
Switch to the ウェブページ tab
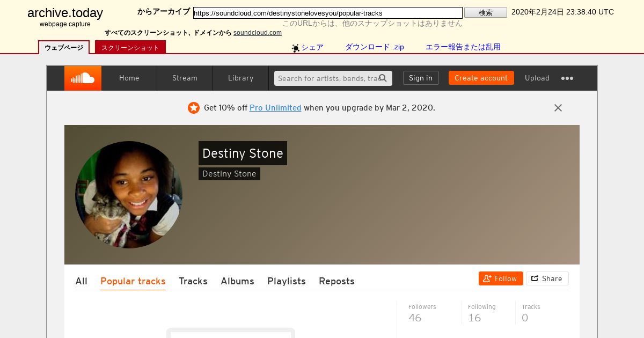(64, 48)
